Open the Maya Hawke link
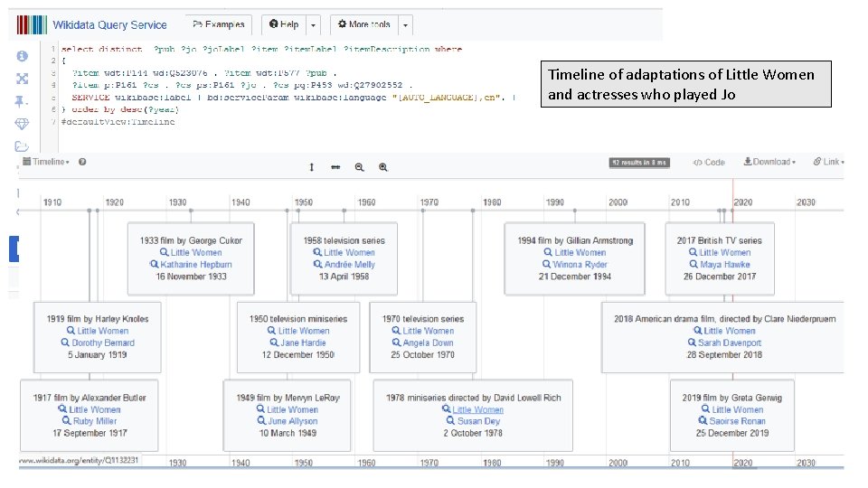Image resolution: width=868 pixels, height=488 pixels. coord(725,265)
